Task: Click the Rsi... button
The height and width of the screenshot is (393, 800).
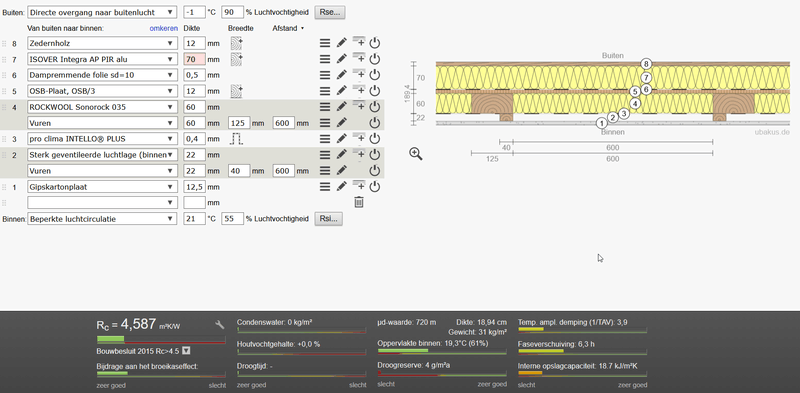Action: click(329, 219)
